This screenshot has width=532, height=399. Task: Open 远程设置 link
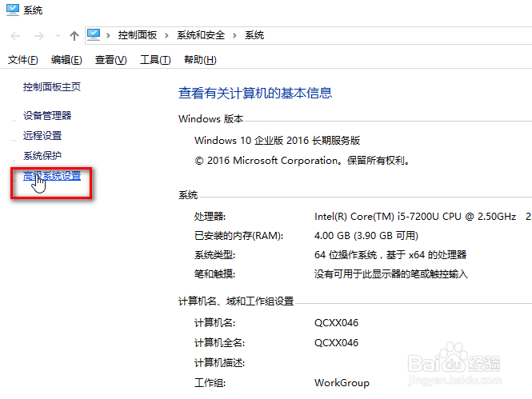tap(42, 136)
